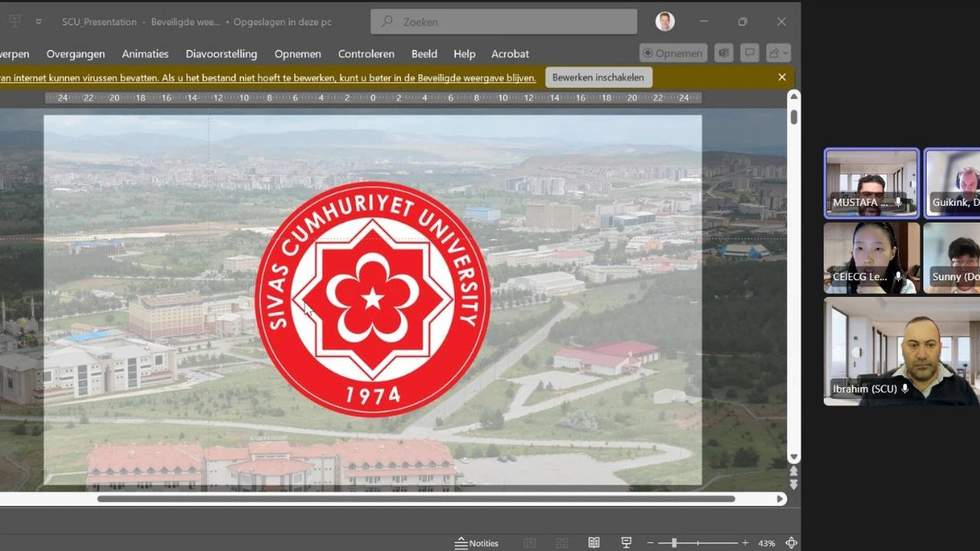This screenshot has width=980, height=551.
Task: Dismiss the protected view warning bar
Action: [782, 77]
